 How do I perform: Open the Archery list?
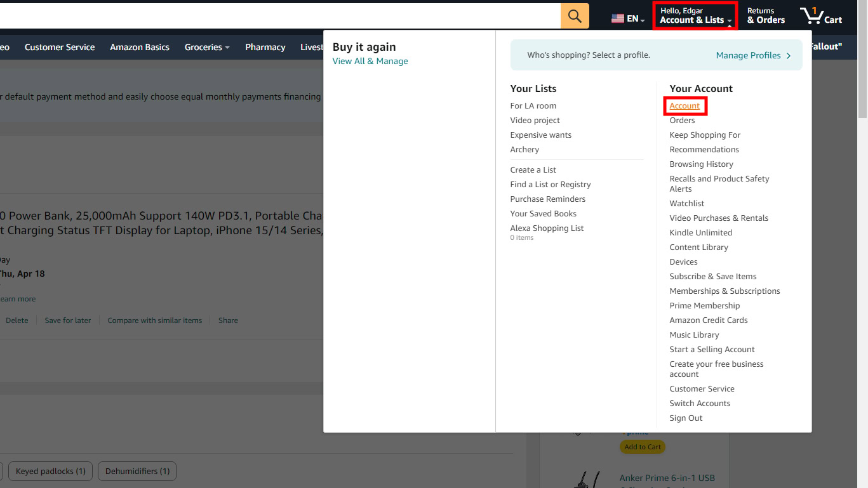point(524,150)
